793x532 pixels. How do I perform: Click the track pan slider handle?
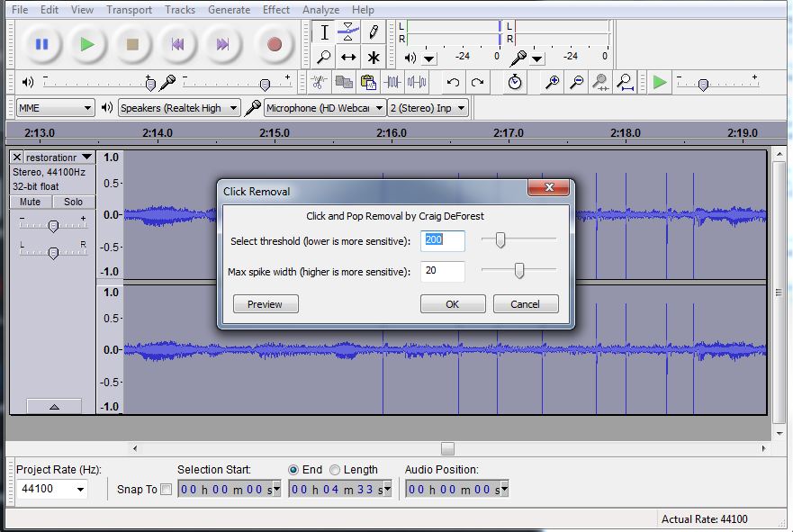[53, 252]
